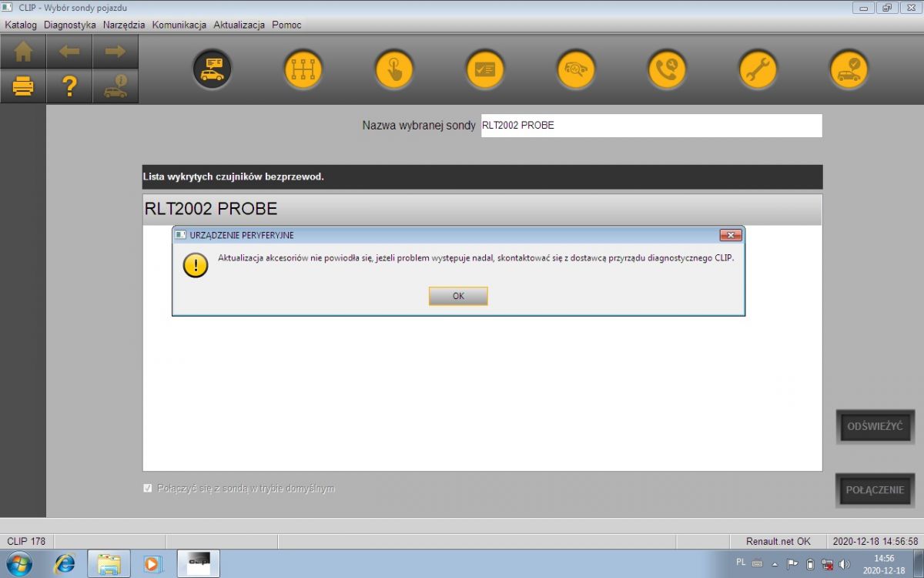
Task: Click the POŁĄCZENIE button
Action: point(875,490)
